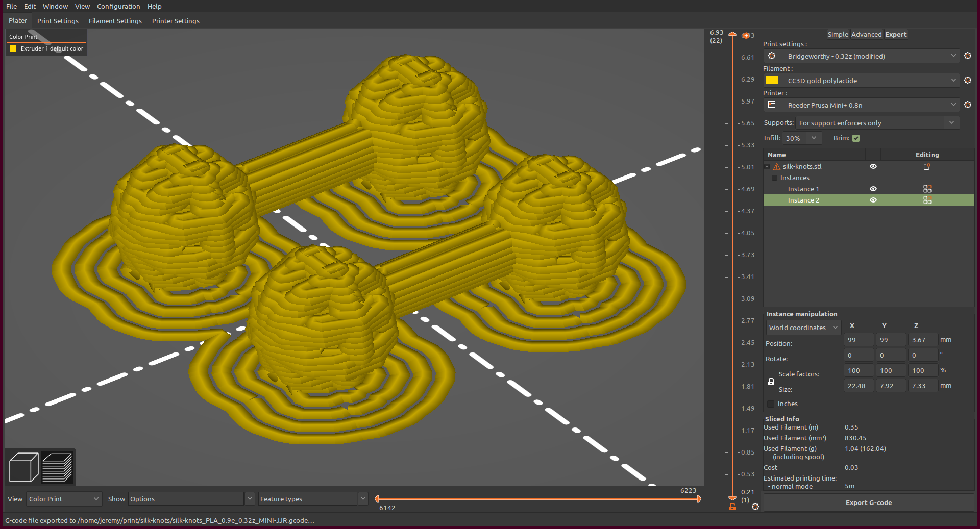This screenshot has height=529, width=980.
Task: Open the File menu
Action: click(11, 6)
